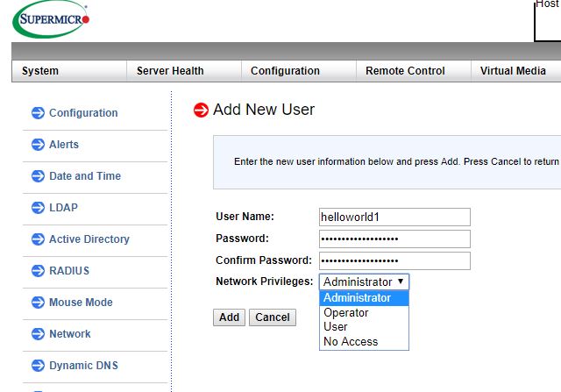561x392 pixels.
Task: Collapse the Network Privileges dropdown
Action: point(364,282)
